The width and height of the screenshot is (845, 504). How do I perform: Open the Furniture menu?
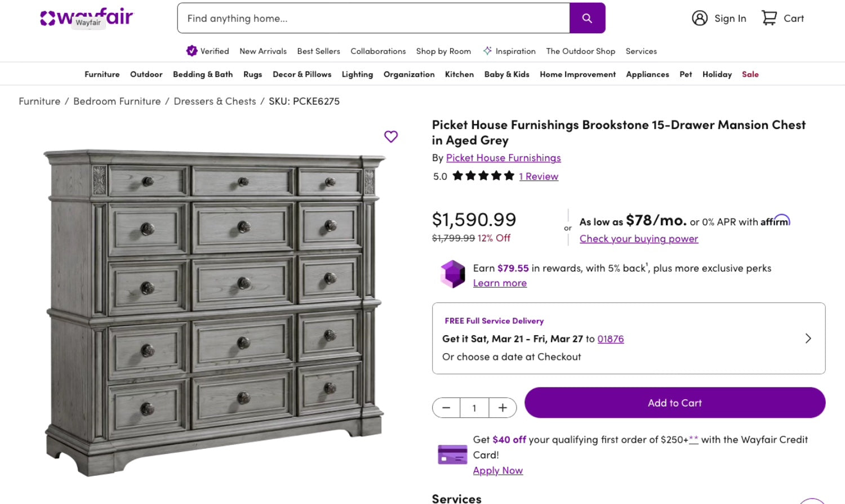click(x=102, y=74)
